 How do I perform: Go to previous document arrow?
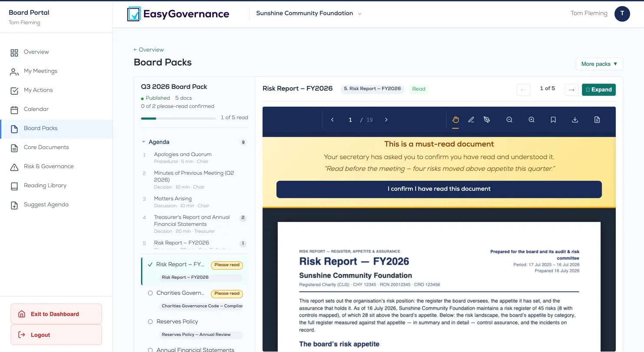point(523,90)
